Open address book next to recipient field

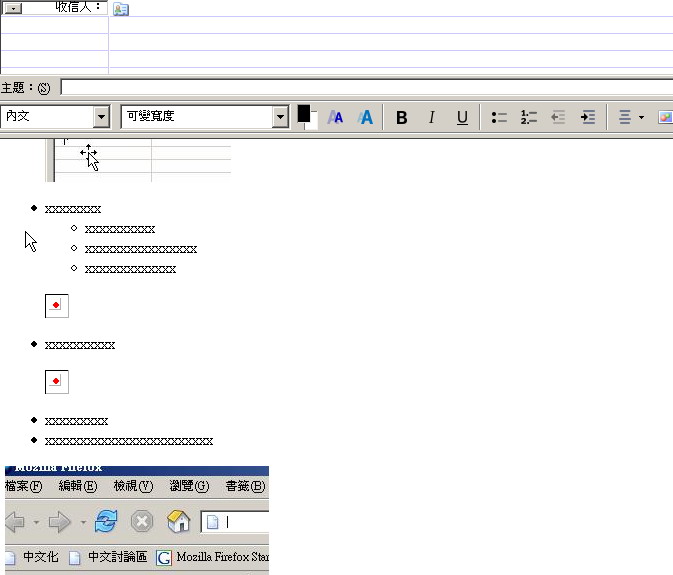click(121, 9)
